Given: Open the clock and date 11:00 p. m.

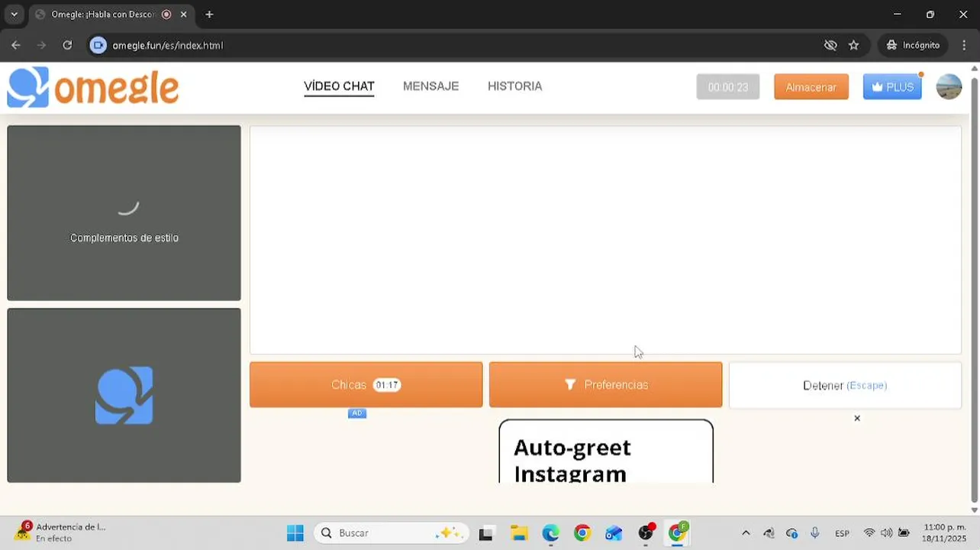Looking at the screenshot, I should coord(945,532).
